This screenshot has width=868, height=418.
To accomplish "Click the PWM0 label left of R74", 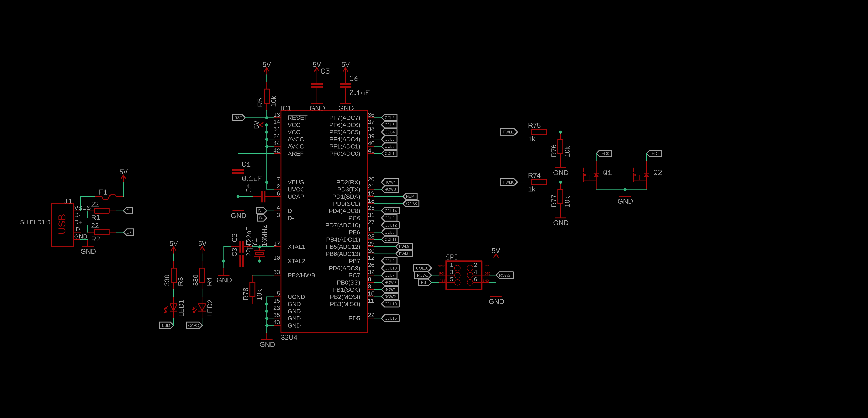I will coord(508,182).
